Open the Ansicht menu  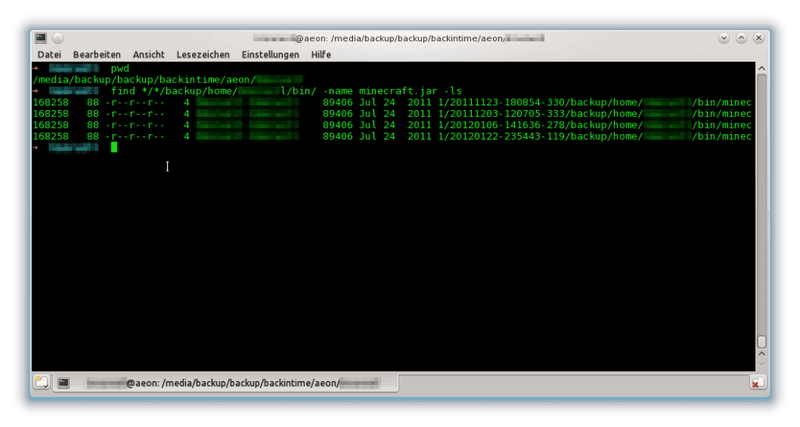tap(148, 54)
